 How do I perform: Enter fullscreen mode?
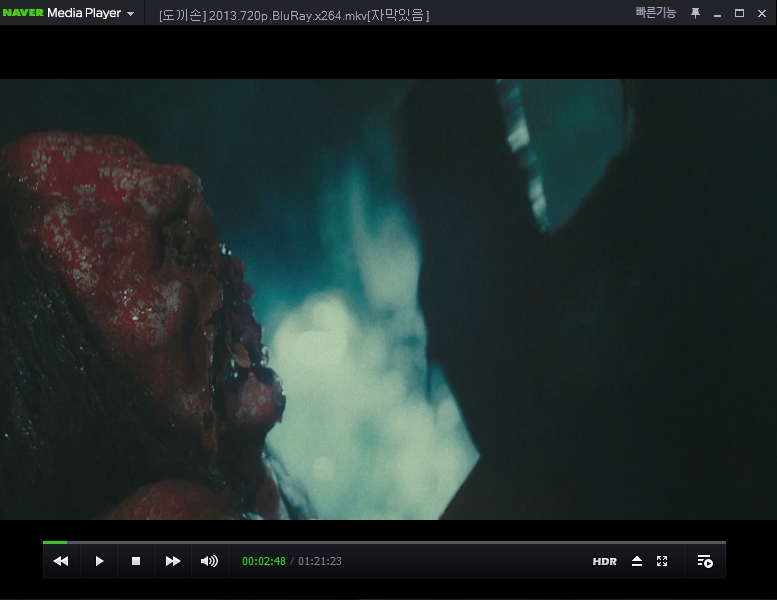click(x=662, y=562)
